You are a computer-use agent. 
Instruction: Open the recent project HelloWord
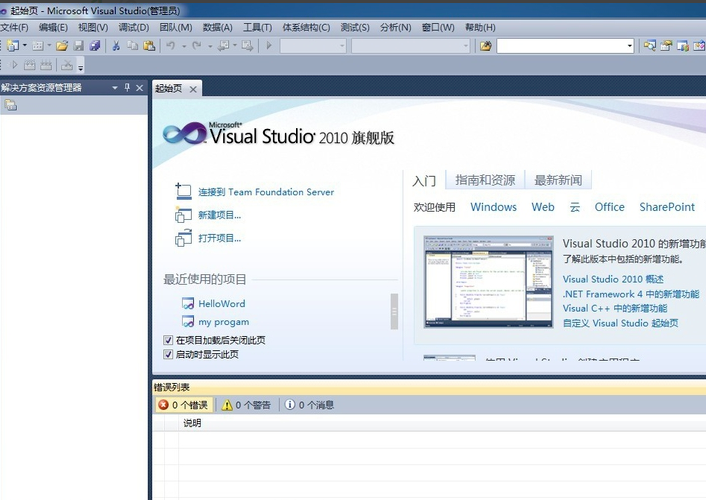(x=221, y=304)
